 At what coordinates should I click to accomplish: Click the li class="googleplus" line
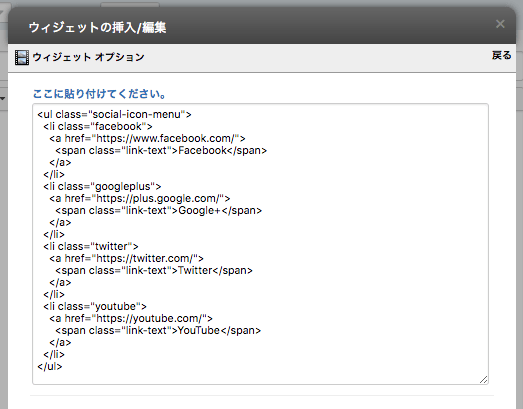102,186
